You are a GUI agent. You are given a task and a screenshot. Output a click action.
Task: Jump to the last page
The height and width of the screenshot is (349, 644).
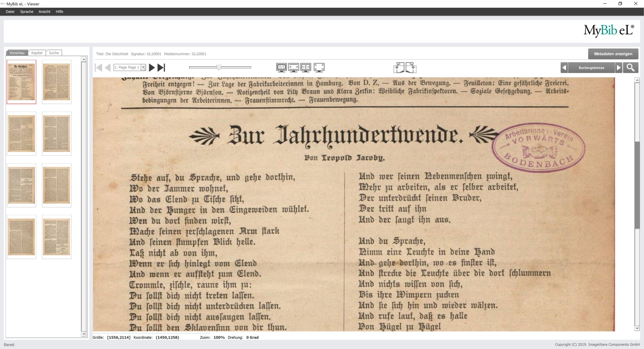[x=161, y=67]
